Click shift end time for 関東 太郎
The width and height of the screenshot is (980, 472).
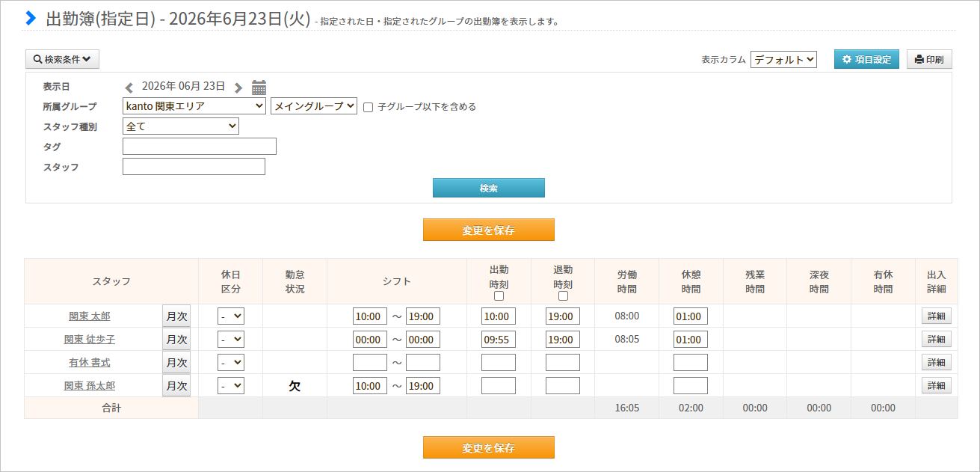click(x=423, y=316)
